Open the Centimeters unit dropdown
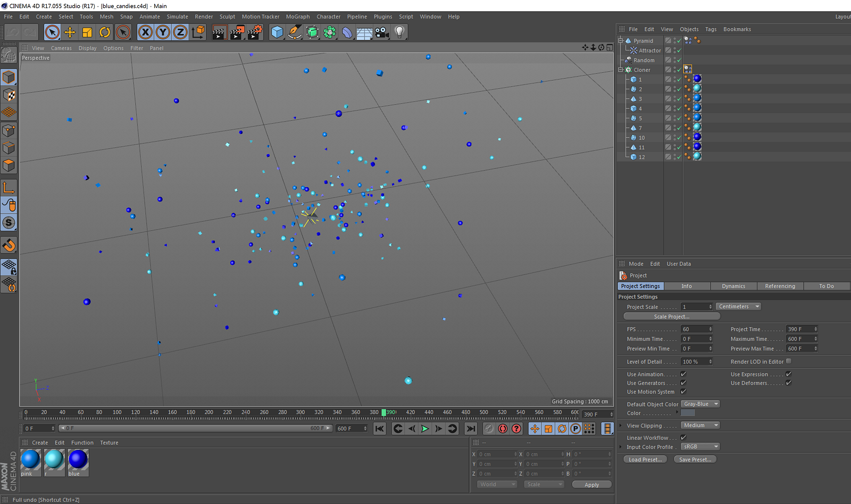The image size is (851, 504). tap(738, 307)
